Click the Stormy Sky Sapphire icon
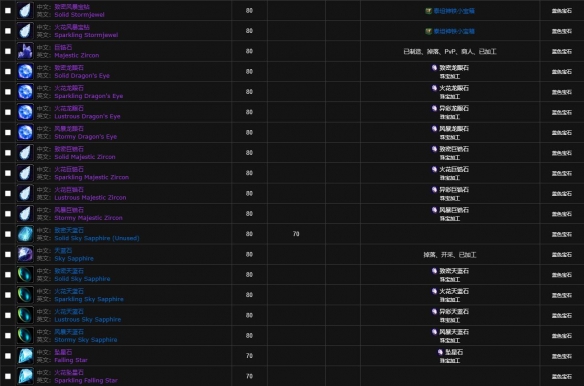The image size is (584, 386). (x=25, y=336)
